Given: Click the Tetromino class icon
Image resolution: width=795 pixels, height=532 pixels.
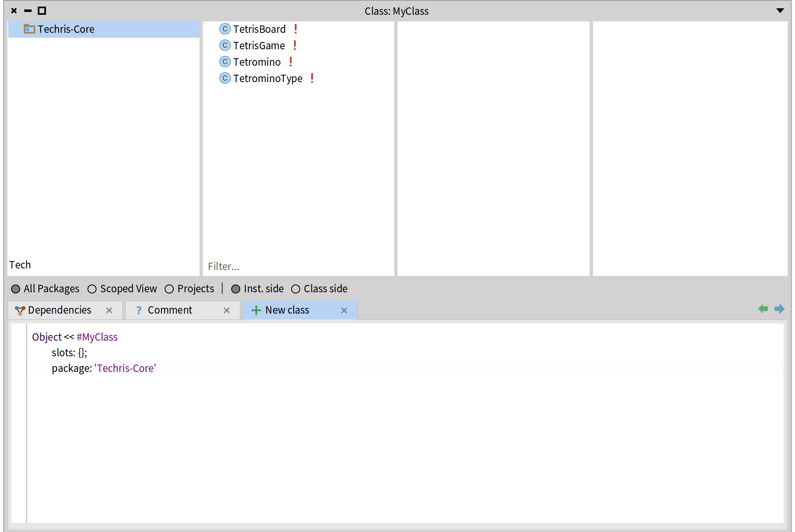Looking at the screenshot, I should tap(225, 62).
